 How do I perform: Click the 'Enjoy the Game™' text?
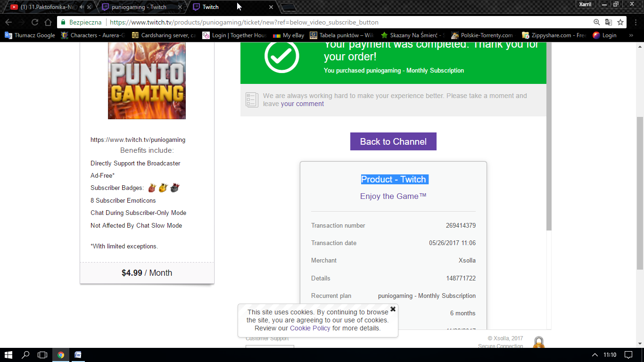[x=393, y=196]
